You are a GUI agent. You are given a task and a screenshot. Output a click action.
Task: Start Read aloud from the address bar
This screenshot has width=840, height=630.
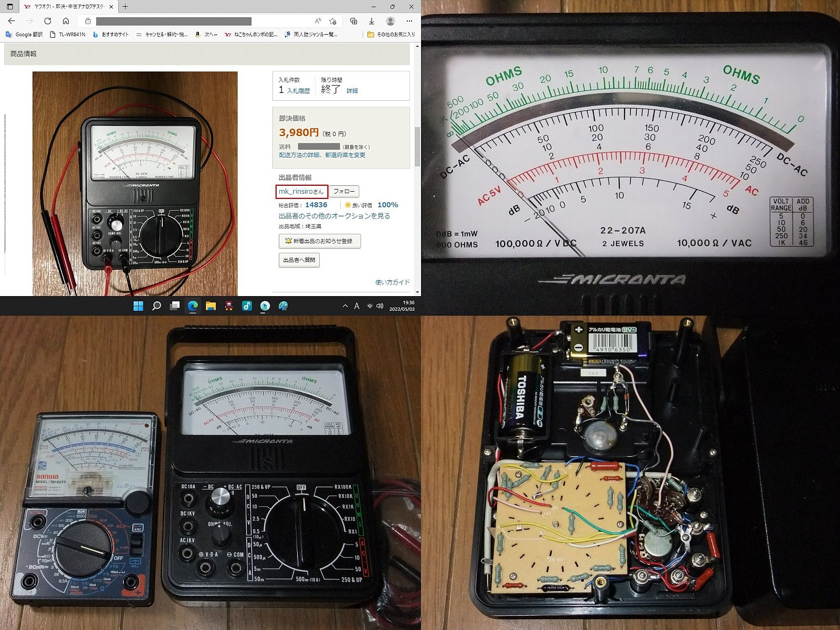pyautogui.click(x=318, y=21)
